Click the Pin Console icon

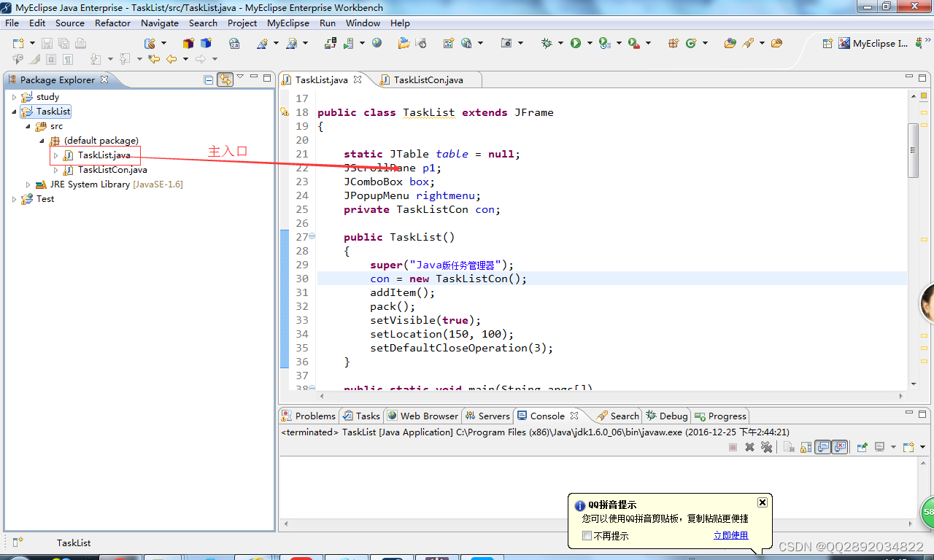pos(862,447)
